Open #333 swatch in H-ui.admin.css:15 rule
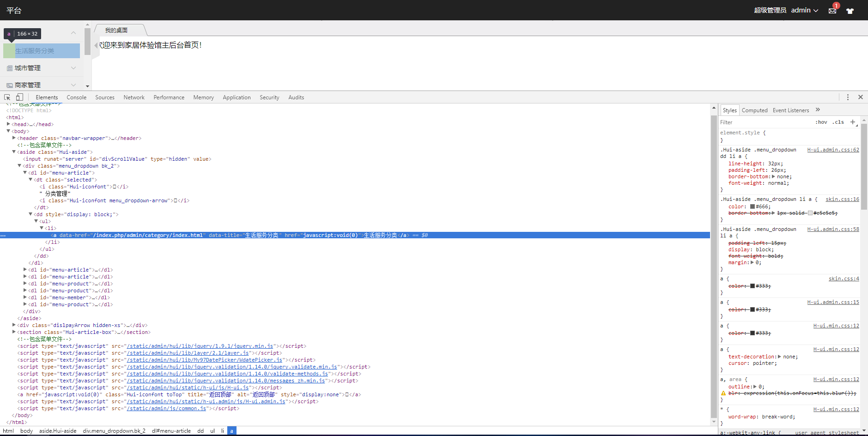The width and height of the screenshot is (868, 436). pos(753,309)
